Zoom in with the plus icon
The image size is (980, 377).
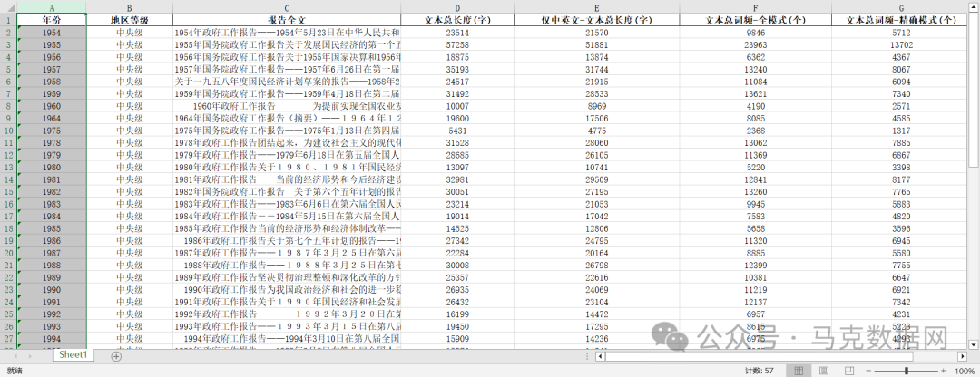[943, 371]
